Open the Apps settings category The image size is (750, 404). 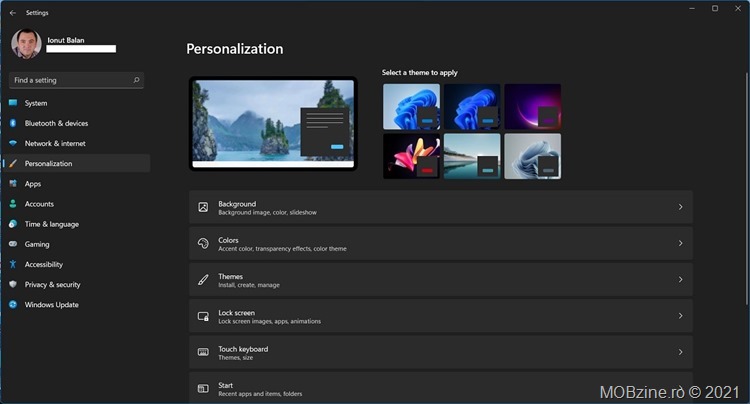tap(77, 184)
